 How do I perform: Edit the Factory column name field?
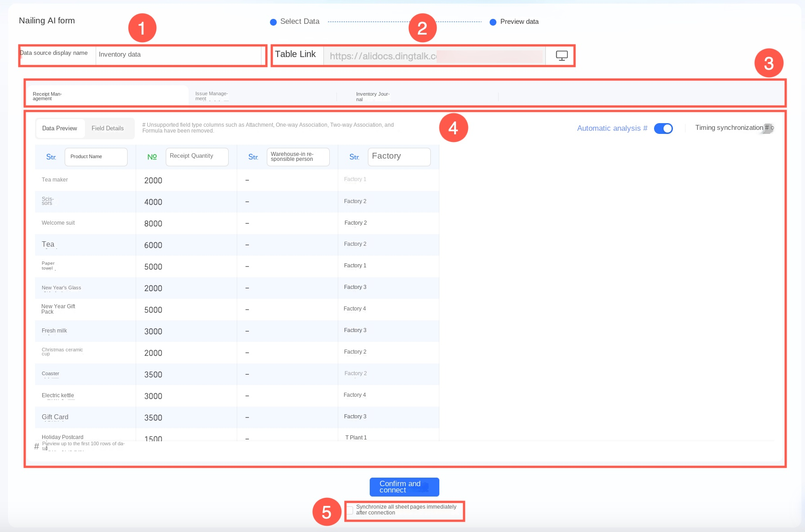coord(399,157)
